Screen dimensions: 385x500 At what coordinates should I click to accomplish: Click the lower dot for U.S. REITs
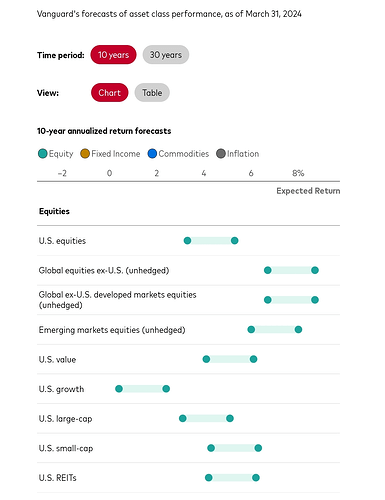(209, 478)
